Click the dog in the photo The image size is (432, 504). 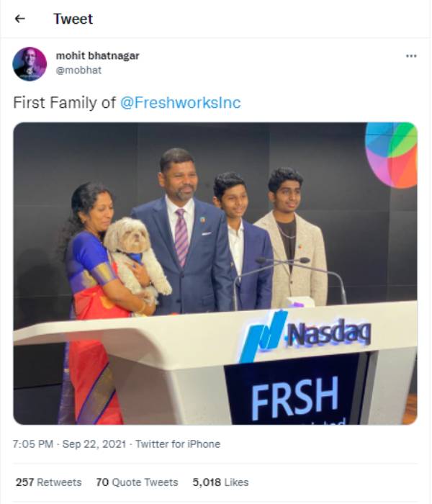[136, 258]
